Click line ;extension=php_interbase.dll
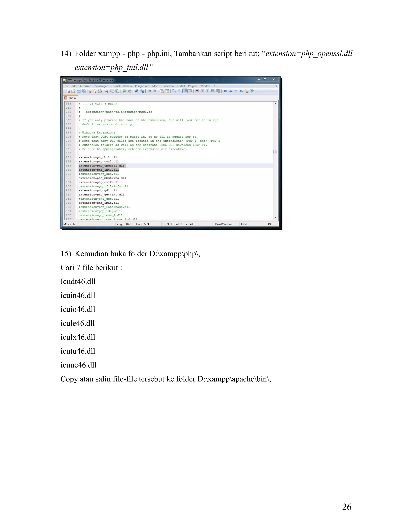 (x=104, y=207)
